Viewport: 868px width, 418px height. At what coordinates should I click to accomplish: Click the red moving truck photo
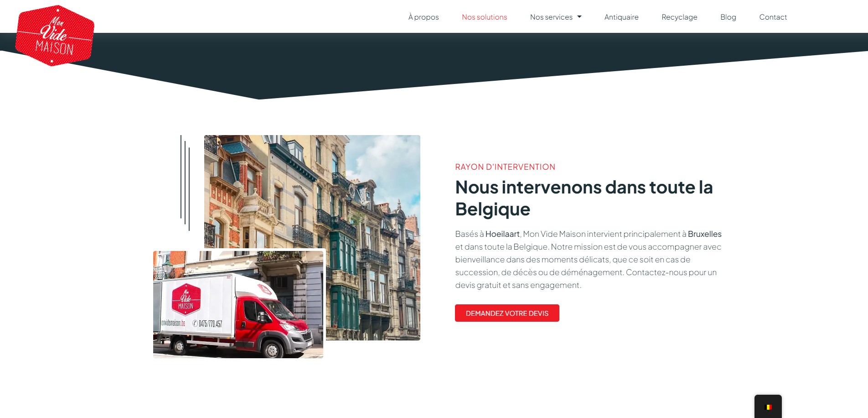click(x=238, y=304)
